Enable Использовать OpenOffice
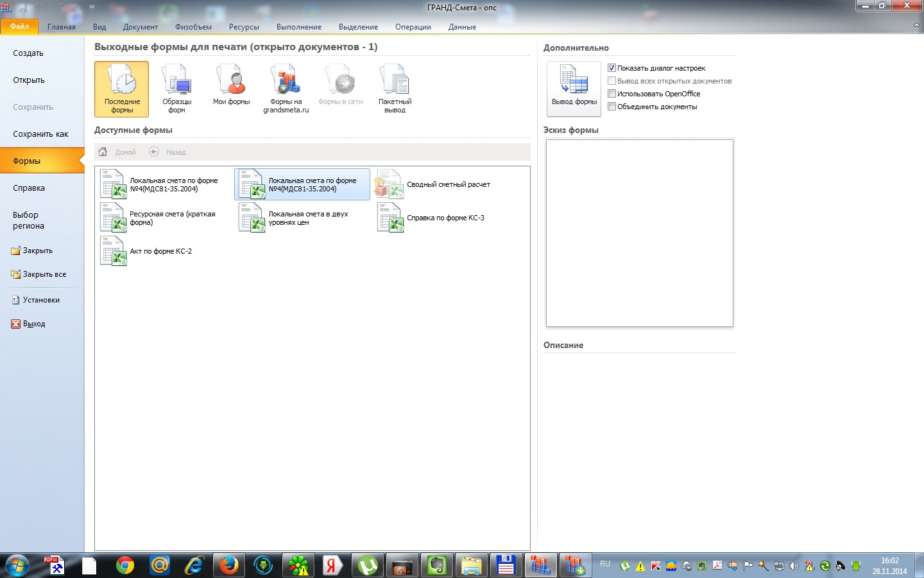 coord(612,94)
